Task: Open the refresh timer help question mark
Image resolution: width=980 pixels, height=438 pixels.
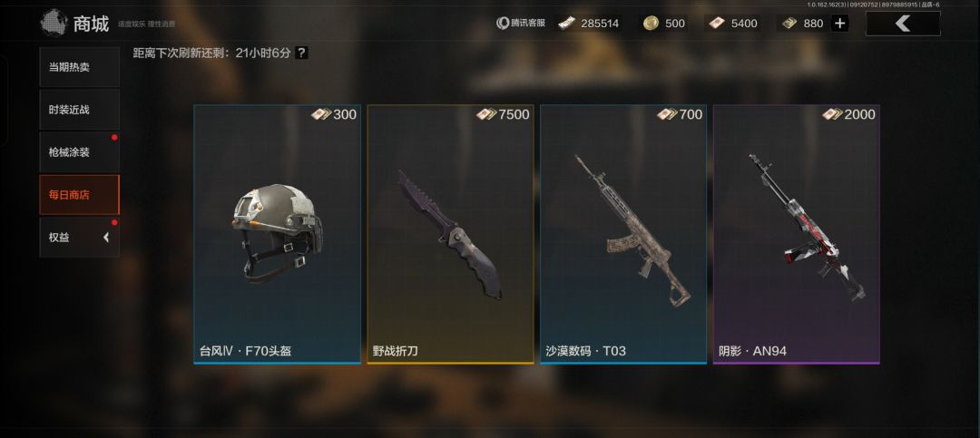Action: coord(301,54)
